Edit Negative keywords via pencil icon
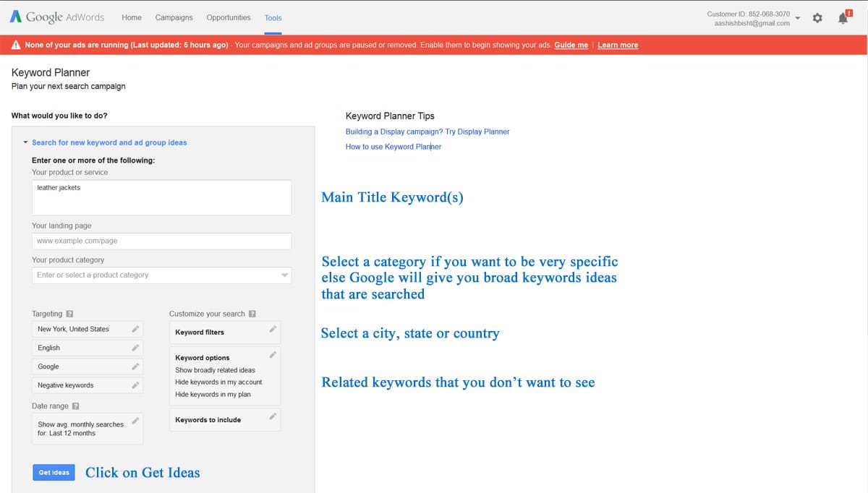The height and width of the screenshot is (493, 868). 135,385
